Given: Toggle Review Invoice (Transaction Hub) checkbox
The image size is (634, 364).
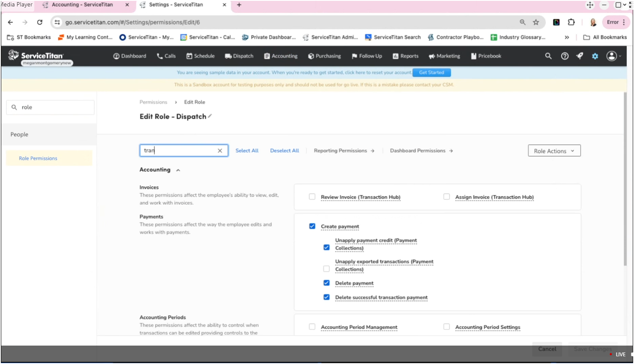Looking at the screenshot, I should click(x=312, y=197).
